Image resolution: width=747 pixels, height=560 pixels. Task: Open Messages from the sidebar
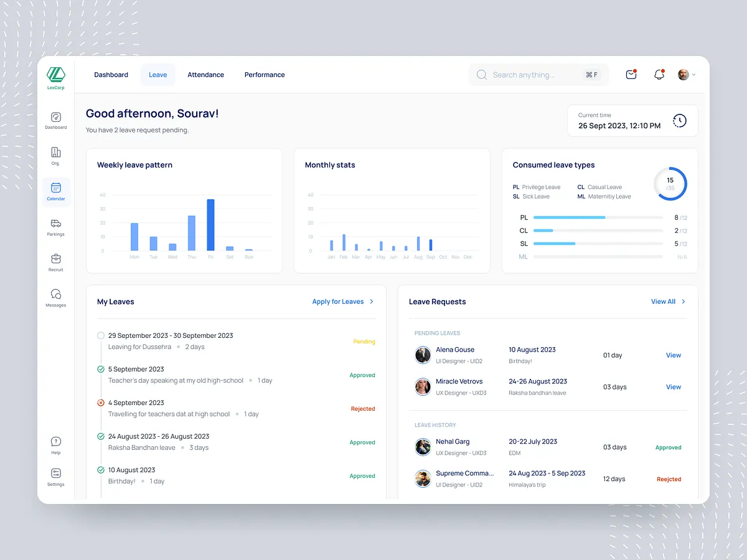[x=55, y=292]
